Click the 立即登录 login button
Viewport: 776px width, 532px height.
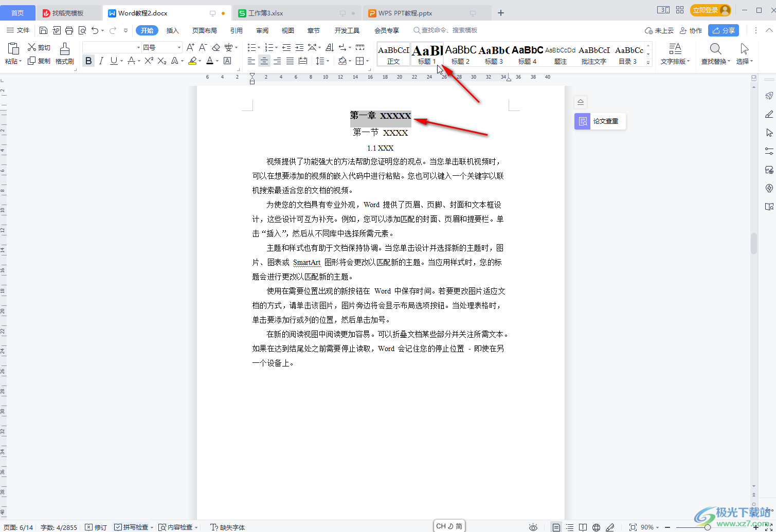[x=710, y=10]
